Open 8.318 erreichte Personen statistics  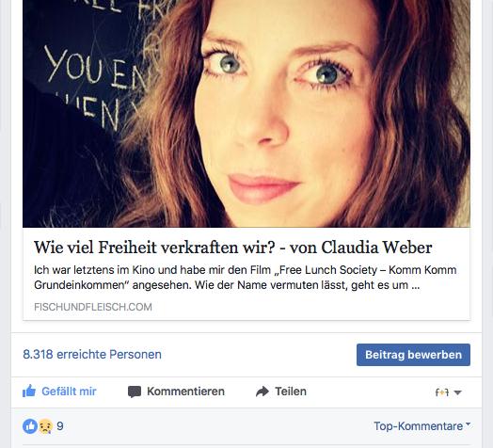92,354
